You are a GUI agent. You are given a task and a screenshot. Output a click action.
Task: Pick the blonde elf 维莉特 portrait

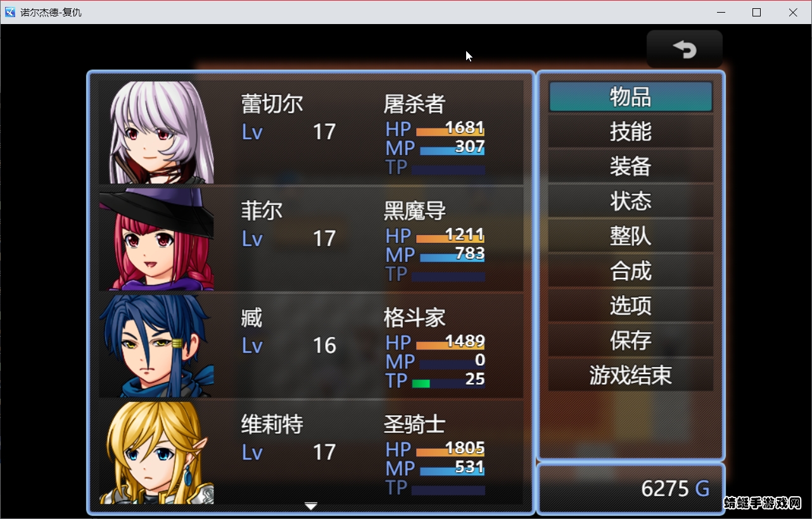point(156,453)
